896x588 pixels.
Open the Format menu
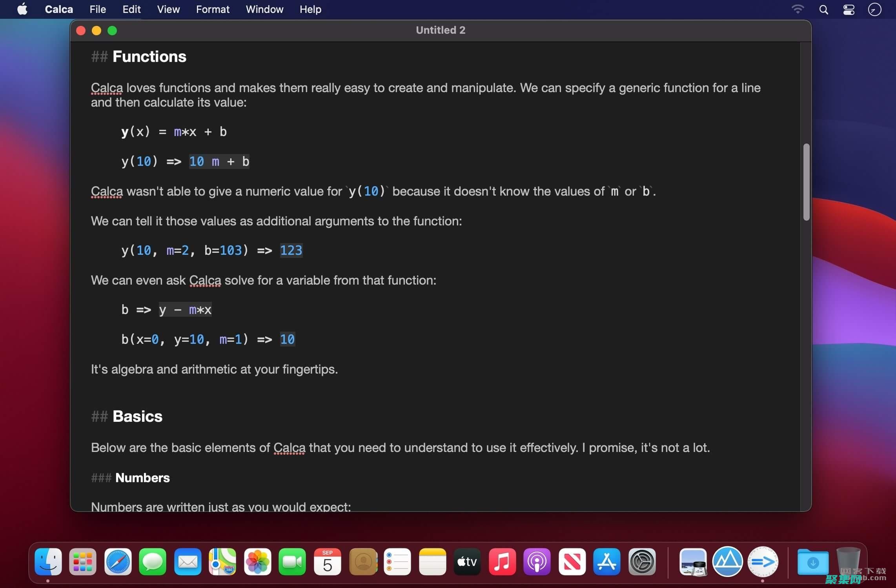point(213,9)
